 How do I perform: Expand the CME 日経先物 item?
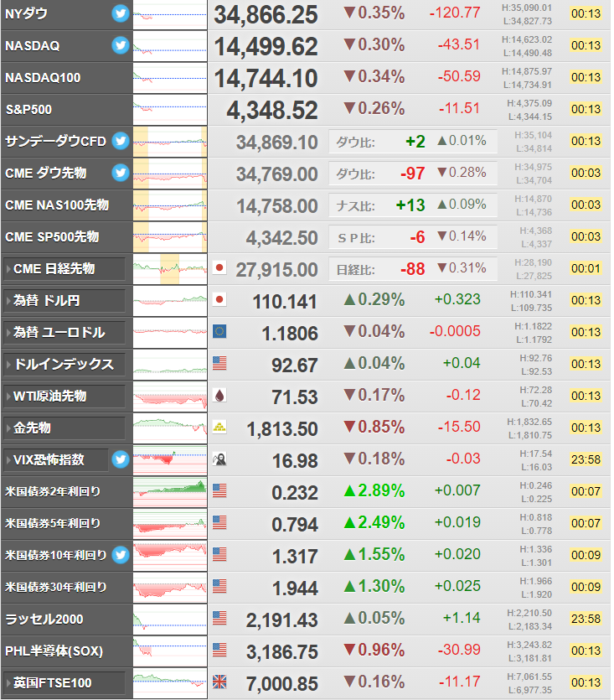pos(64,269)
